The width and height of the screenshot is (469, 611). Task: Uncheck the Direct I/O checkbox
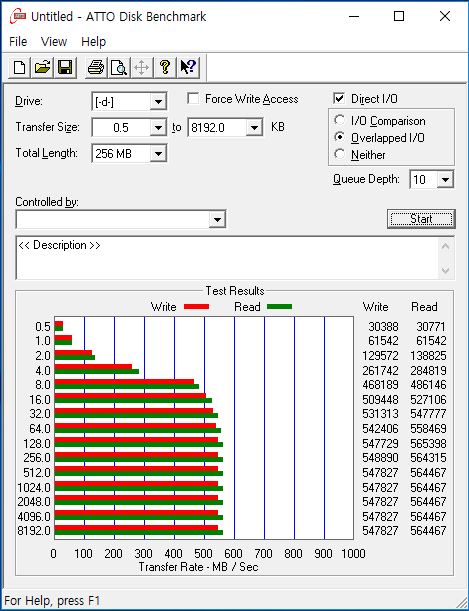339,99
